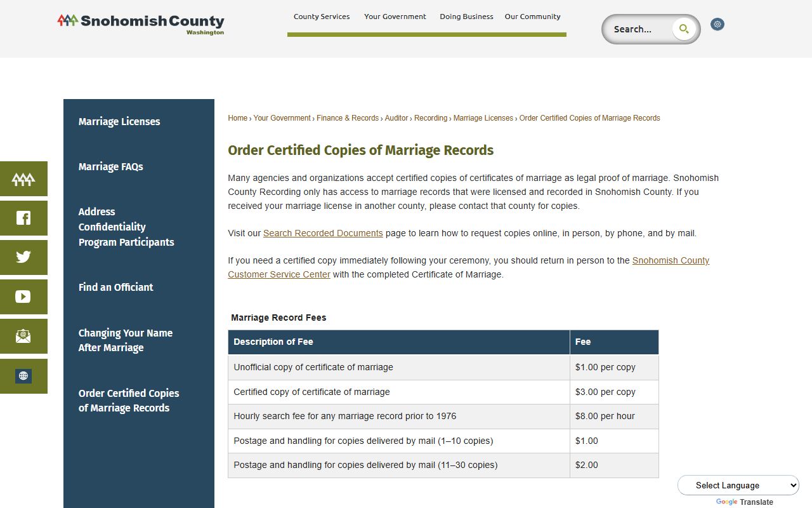Viewport: 812px width, 508px height.
Task: Open the Select Language dropdown
Action: pos(738,485)
